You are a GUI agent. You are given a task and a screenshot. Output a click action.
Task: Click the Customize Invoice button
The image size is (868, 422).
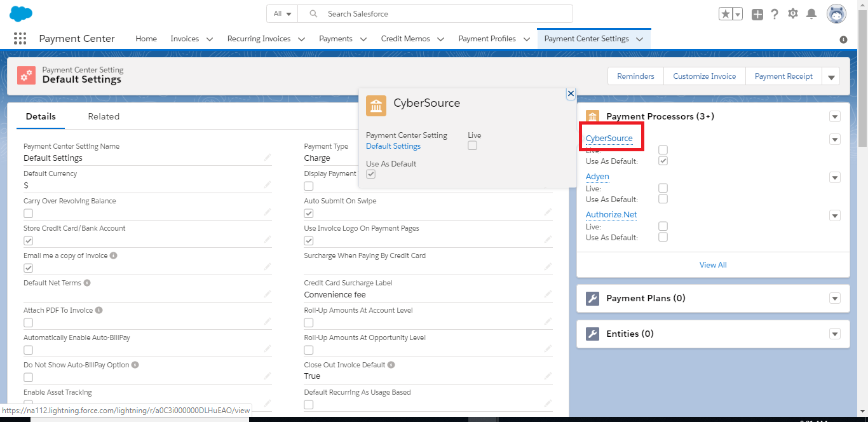[x=704, y=76]
